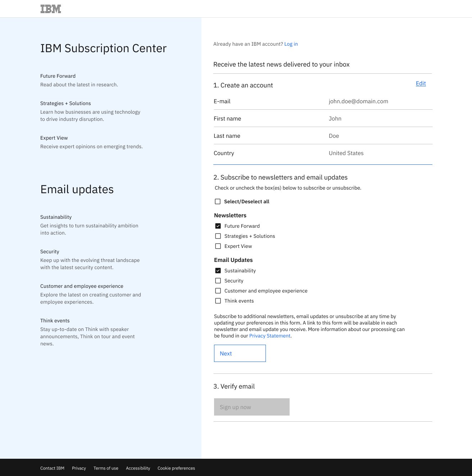Click the First name value John
The image size is (472, 476).
point(335,119)
